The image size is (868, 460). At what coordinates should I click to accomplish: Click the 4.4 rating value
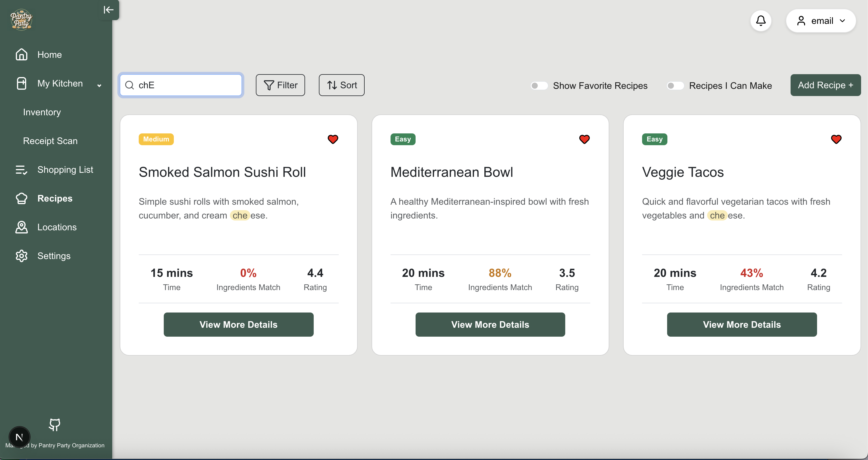[315, 273]
